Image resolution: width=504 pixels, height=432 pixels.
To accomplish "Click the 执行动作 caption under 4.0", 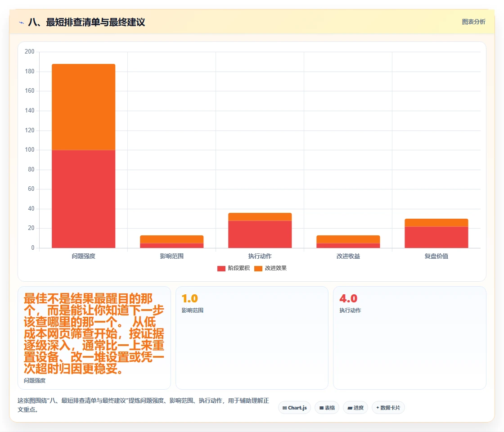I will tap(351, 310).
